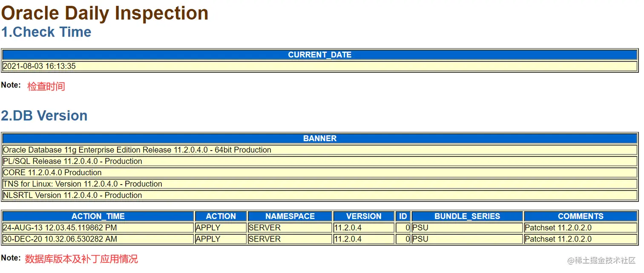Click the ACTION column header
The width and height of the screenshot is (644, 273).
(x=221, y=216)
